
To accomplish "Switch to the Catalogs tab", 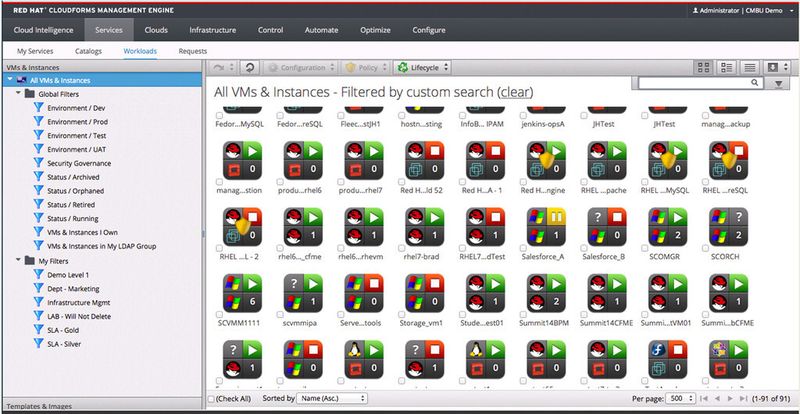I will (x=88, y=51).
